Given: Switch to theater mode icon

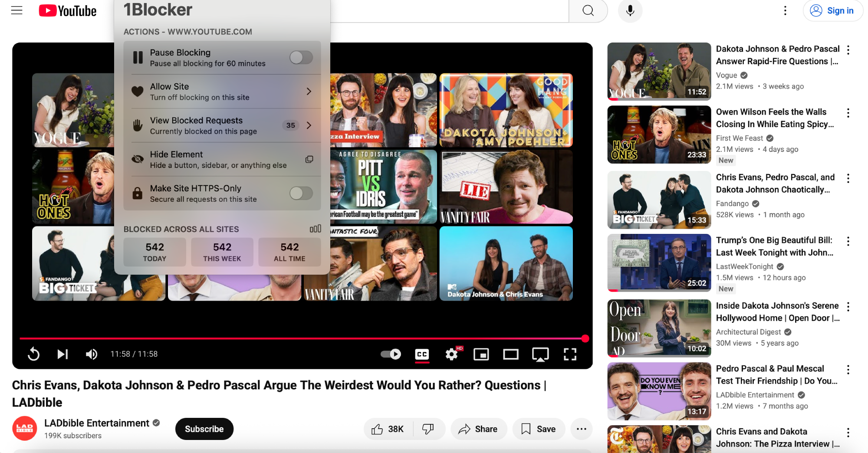Looking at the screenshot, I should tap(511, 354).
